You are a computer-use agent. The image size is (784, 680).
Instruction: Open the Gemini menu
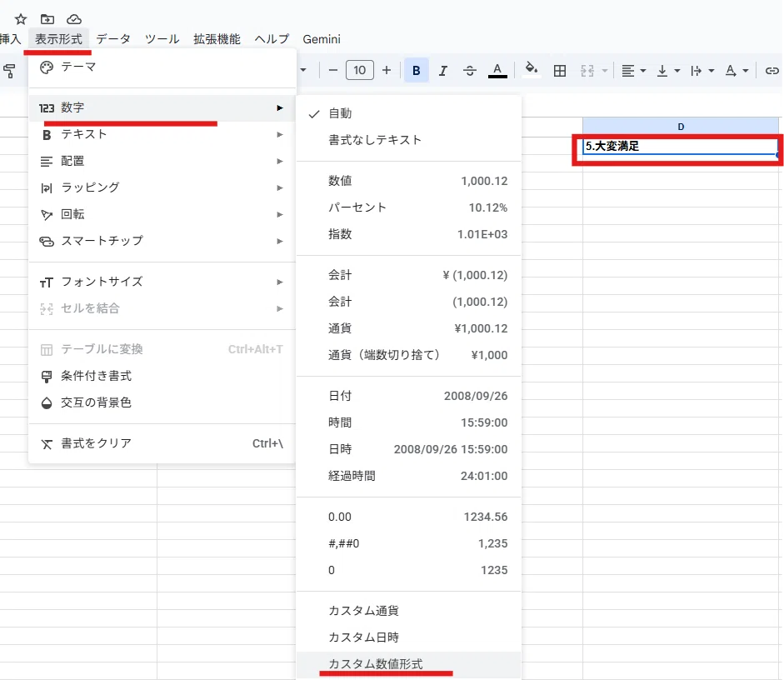pyautogui.click(x=322, y=39)
